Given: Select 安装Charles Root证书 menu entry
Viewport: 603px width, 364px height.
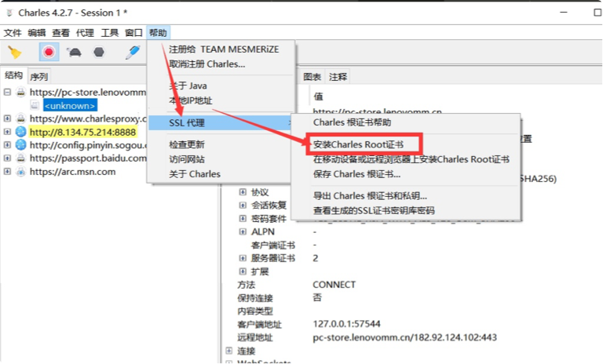Looking at the screenshot, I should [x=358, y=144].
